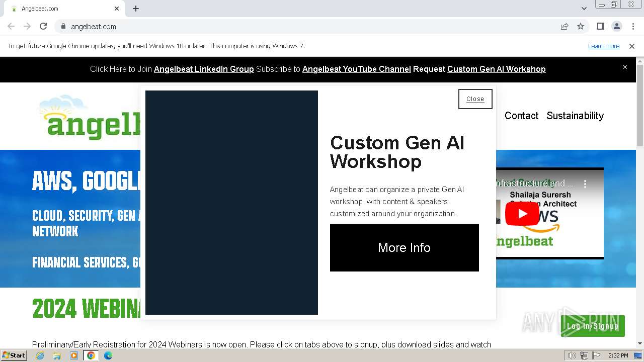Play the YouTube video
This screenshot has height=362, width=644.
[522, 214]
